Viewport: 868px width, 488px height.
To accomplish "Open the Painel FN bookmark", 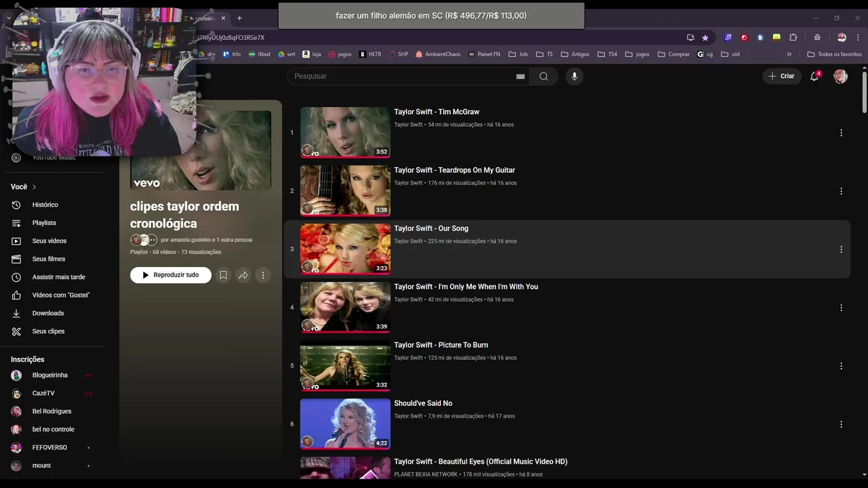I will coord(484,54).
